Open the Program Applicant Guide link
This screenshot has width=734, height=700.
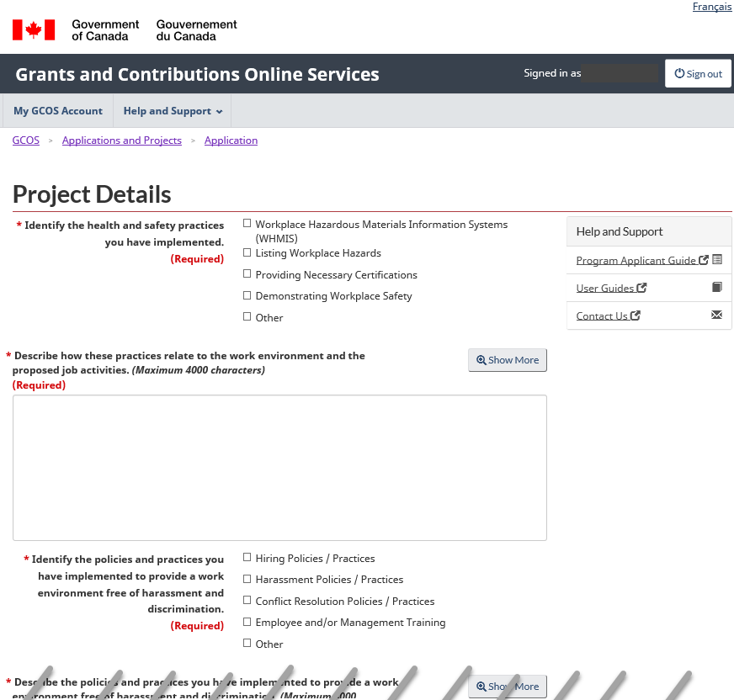click(x=636, y=261)
